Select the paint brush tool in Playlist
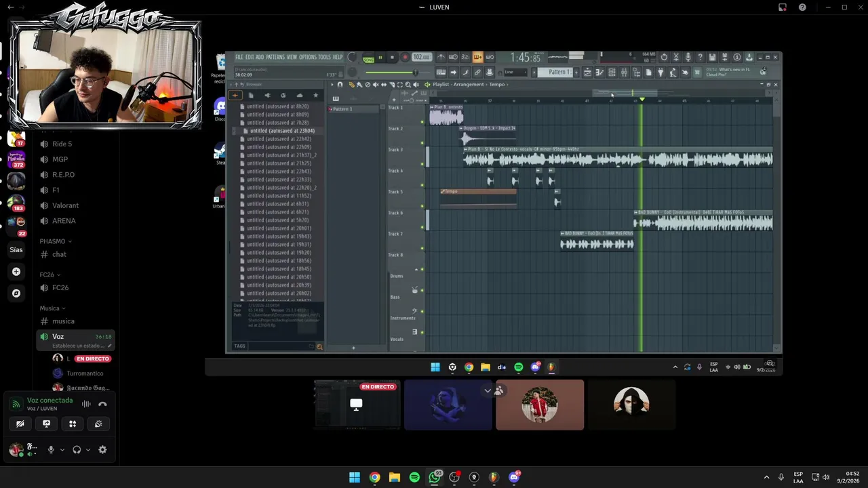 pyautogui.click(x=359, y=85)
